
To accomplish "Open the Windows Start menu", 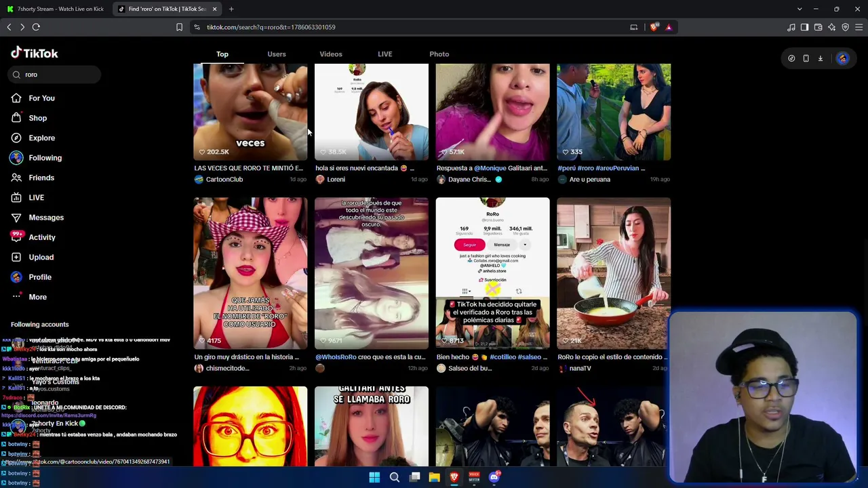I will tap(374, 477).
